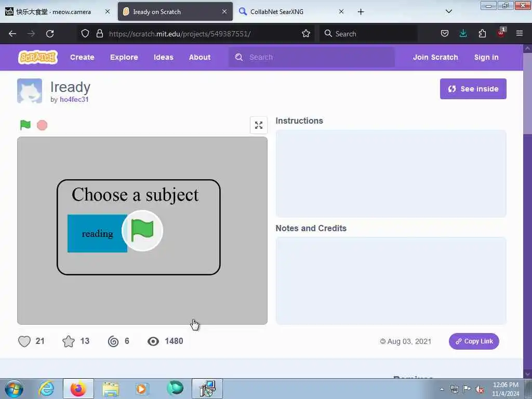532x399 pixels.
Task: Open File Explorer from the taskbar
Action: click(110, 389)
